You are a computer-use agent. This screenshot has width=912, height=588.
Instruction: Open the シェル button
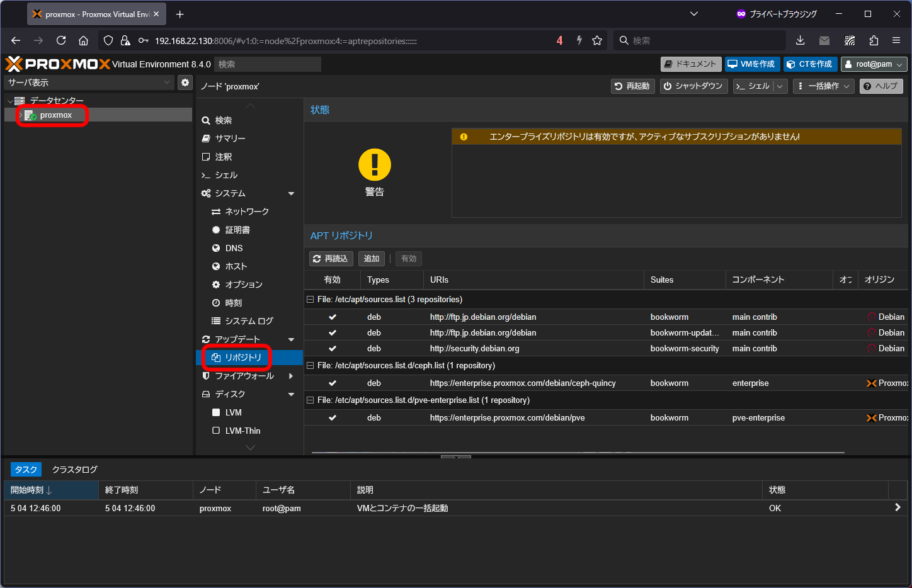point(753,86)
